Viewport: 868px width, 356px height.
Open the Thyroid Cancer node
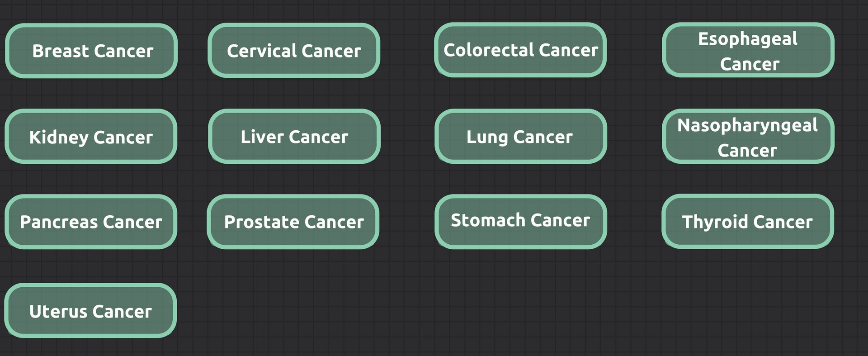pyautogui.click(x=748, y=221)
